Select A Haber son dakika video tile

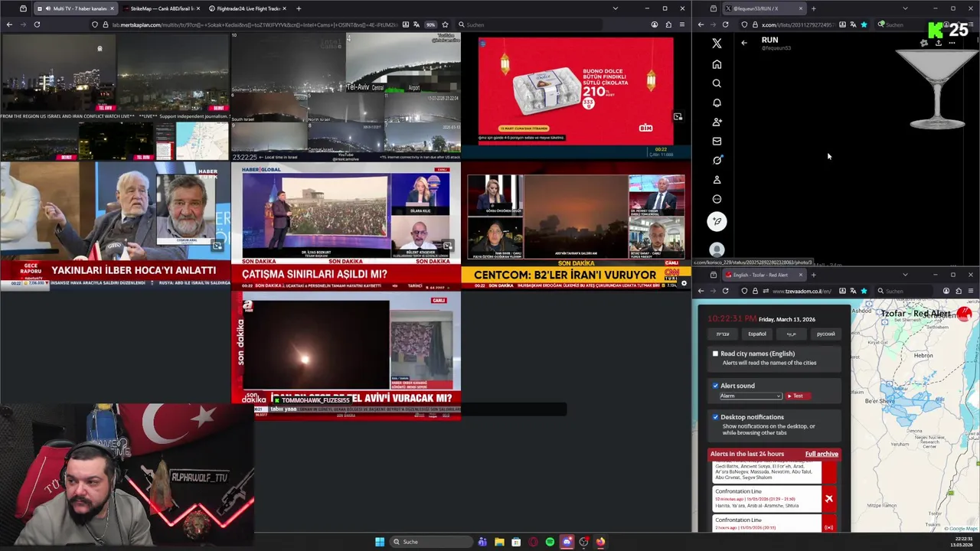coord(346,355)
